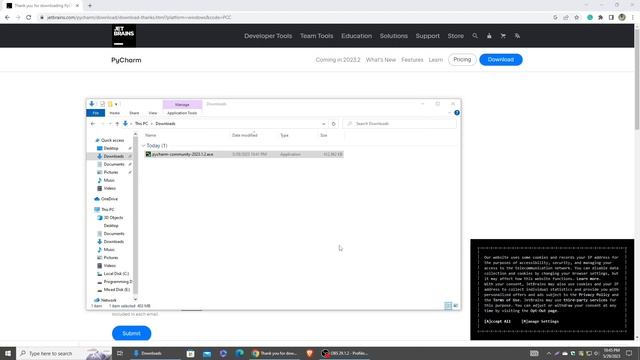
Task: Click the File Explorer back arrow
Action: pos(93,124)
